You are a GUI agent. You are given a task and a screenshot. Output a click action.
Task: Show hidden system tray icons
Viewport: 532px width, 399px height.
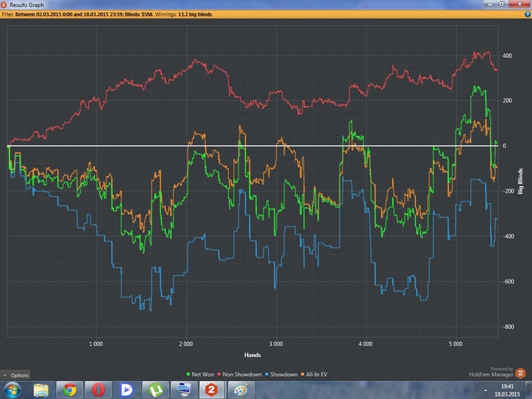point(485,391)
